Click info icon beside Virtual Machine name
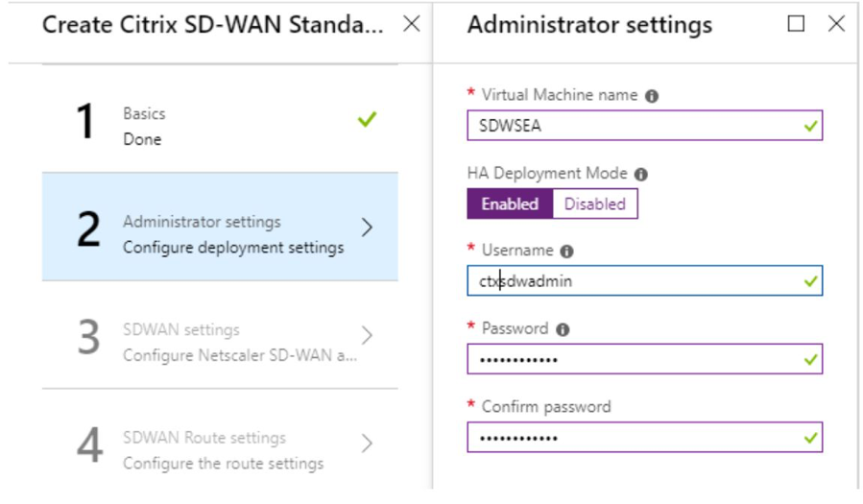863x504 pixels. (652, 96)
